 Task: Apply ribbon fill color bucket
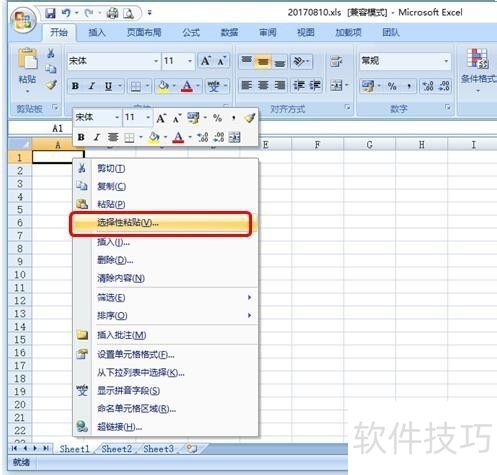[163, 86]
